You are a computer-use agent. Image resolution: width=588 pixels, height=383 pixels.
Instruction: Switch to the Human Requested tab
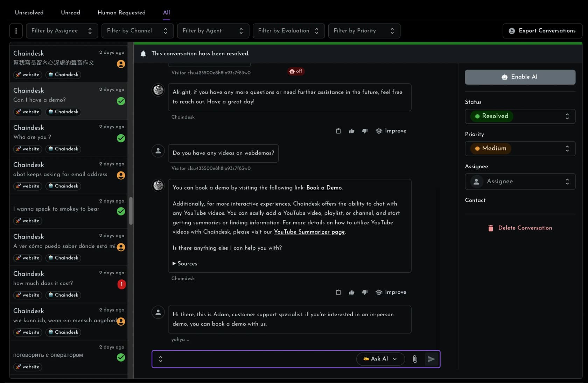[121, 13]
